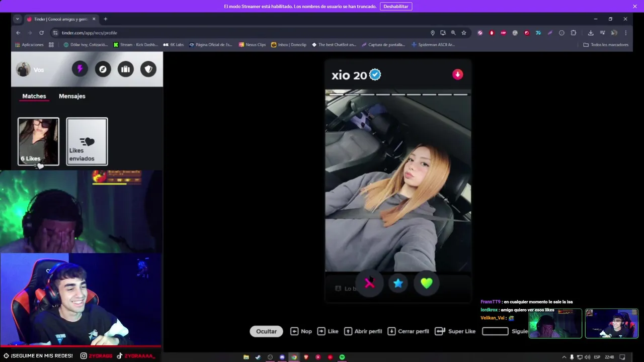Click the browser back arrow
Screen dimensions: 644x362
[18, 33]
